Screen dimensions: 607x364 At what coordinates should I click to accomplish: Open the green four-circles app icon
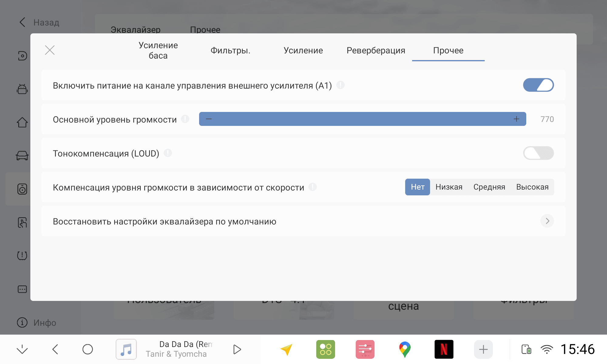coord(326,349)
